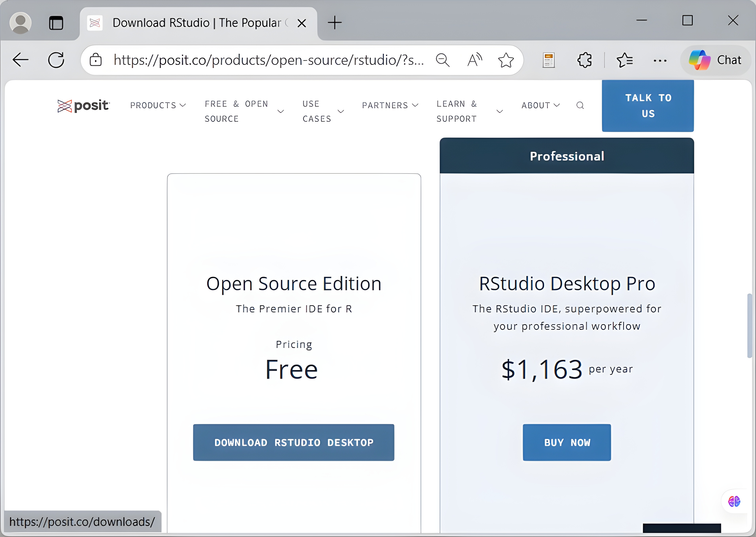Open browser Settings and more menu
Screen dimensions: 756x537
coord(660,60)
